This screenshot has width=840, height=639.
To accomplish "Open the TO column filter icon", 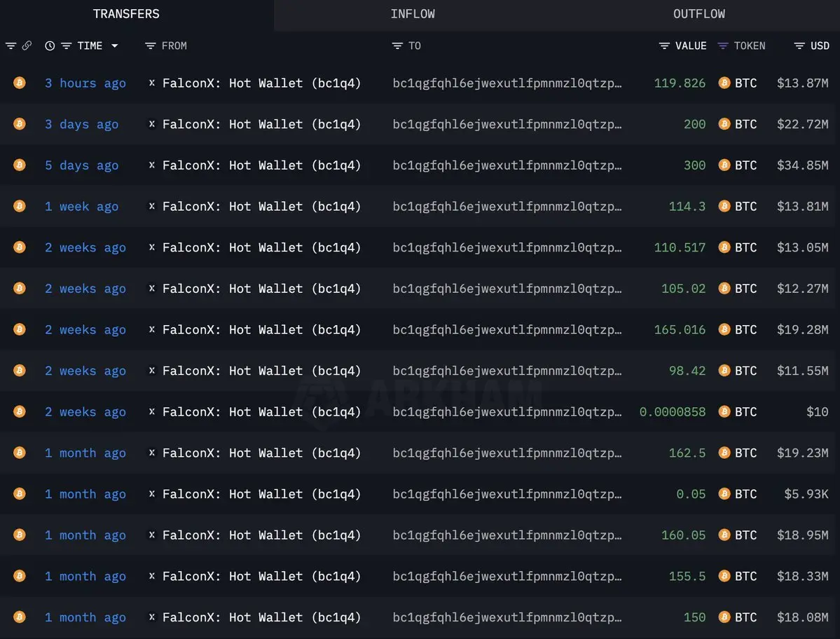I will tap(397, 46).
